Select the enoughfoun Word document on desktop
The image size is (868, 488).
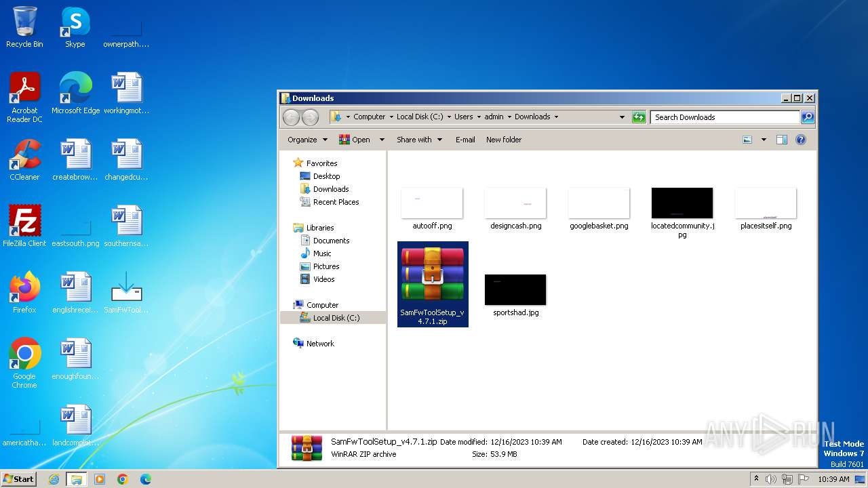pyautogui.click(x=75, y=359)
